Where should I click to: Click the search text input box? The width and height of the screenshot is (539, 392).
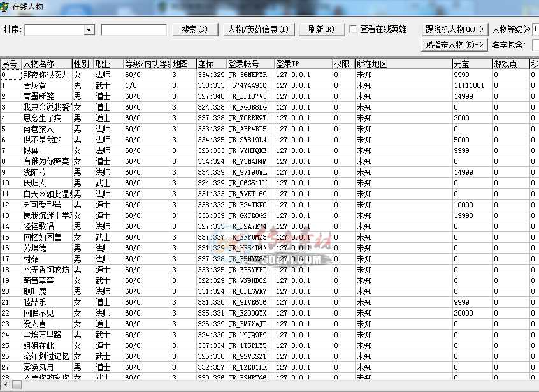[133, 30]
